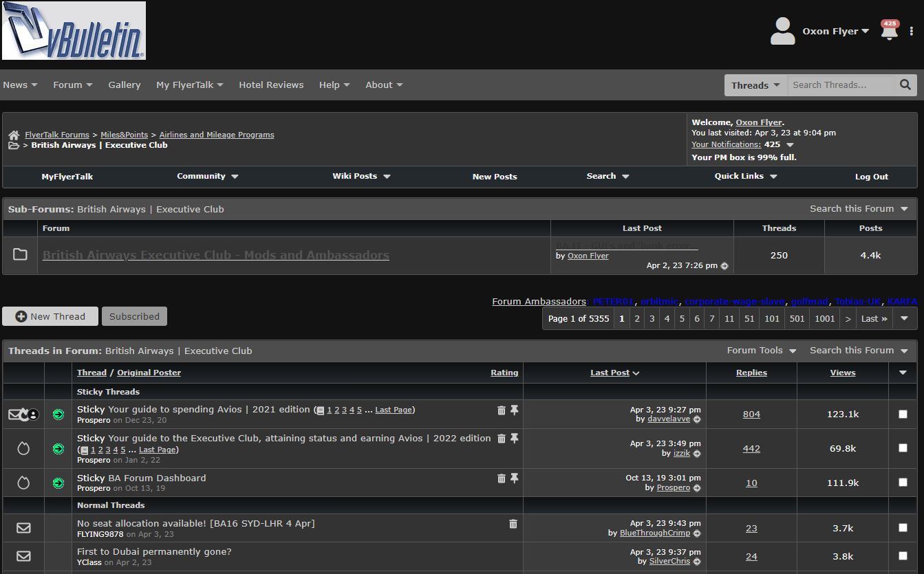Click the search magnifier icon
This screenshot has width=924, height=574.
click(x=905, y=85)
